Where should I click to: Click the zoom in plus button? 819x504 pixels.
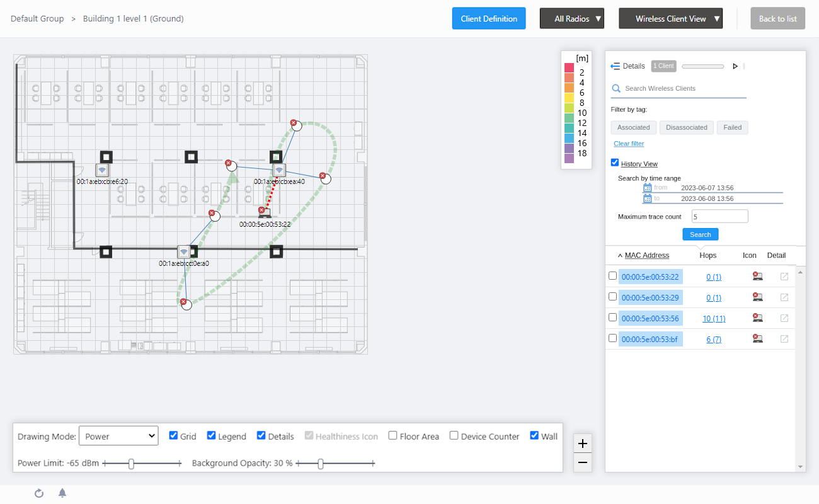[583, 444]
